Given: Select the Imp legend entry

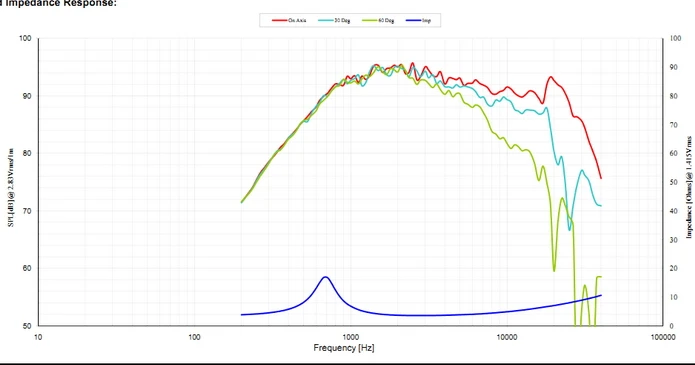Looking at the screenshot, I should [418, 20].
